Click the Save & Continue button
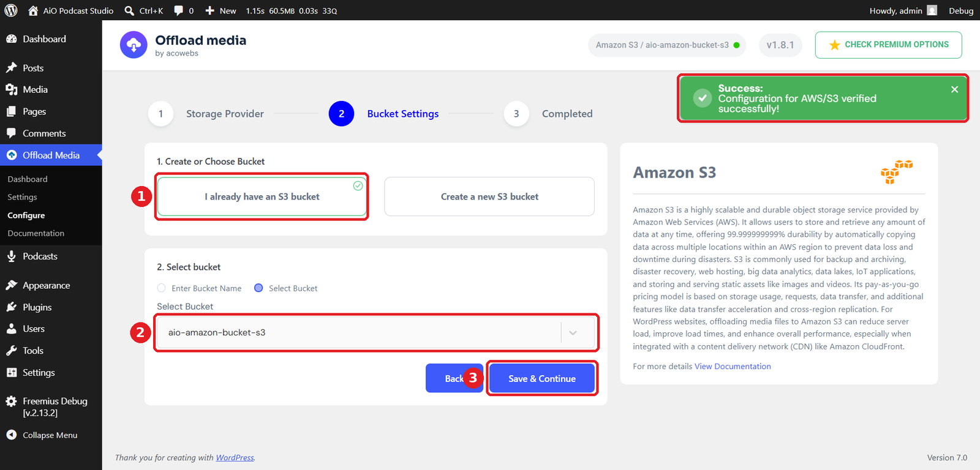 pyautogui.click(x=542, y=379)
